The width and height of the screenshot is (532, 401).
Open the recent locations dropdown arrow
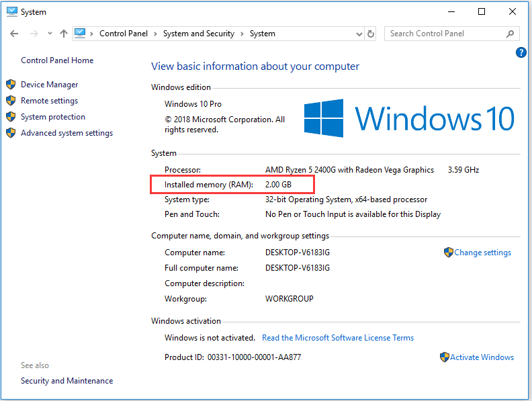click(49, 34)
